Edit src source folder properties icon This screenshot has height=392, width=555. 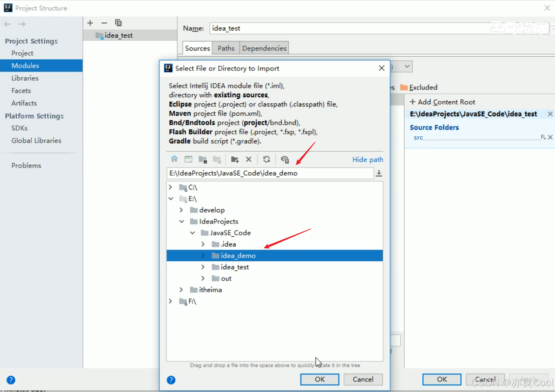tap(543, 137)
